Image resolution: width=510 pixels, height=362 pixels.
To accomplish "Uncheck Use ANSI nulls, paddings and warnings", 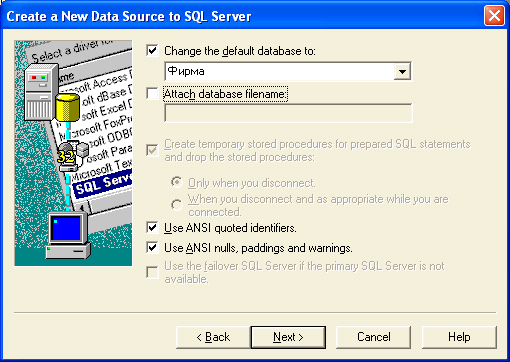I will (x=152, y=248).
